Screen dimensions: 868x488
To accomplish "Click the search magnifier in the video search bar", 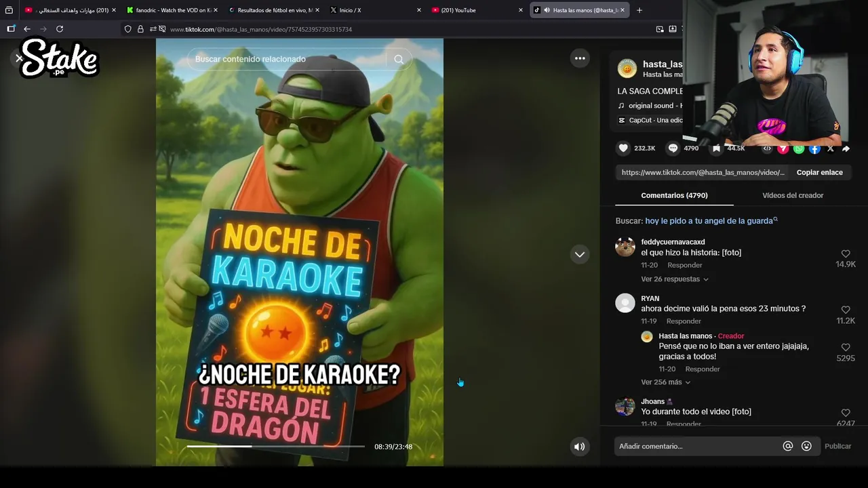I will tap(399, 59).
